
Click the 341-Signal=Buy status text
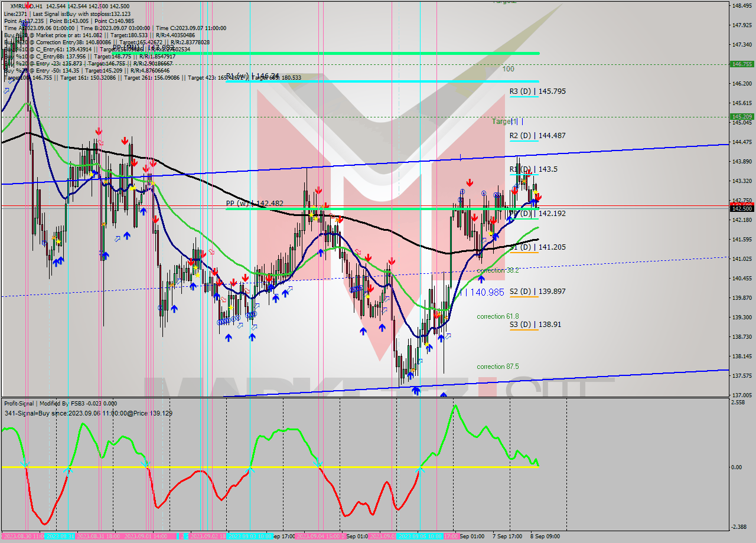click(x=88, y=413)
